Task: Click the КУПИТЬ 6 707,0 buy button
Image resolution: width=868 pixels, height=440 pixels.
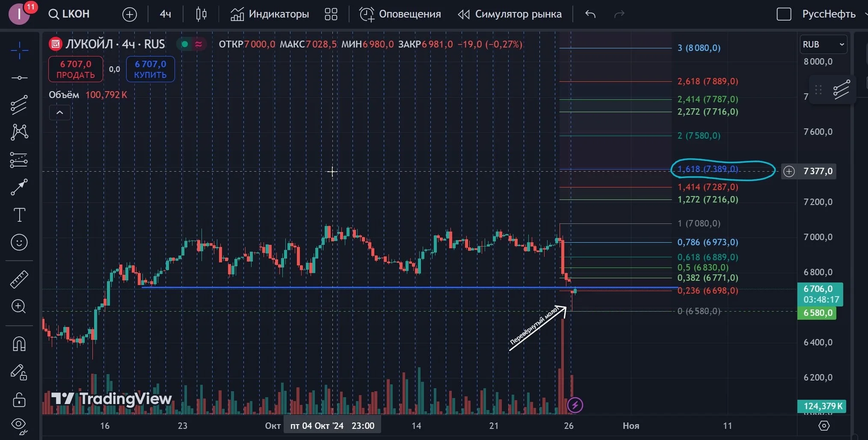Action: pyautogui.click(x=150, y=69)
